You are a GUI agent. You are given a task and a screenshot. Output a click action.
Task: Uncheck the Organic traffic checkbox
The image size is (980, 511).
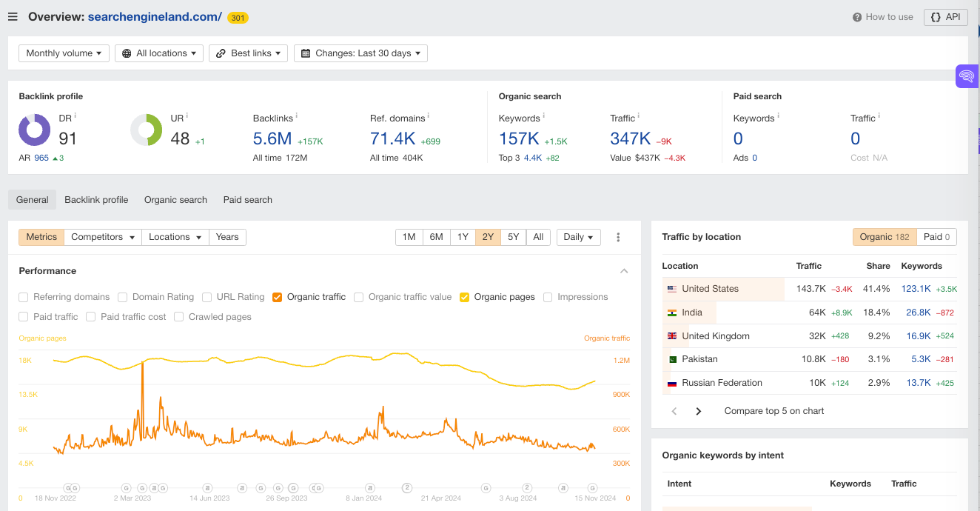(x=278, y=297)
